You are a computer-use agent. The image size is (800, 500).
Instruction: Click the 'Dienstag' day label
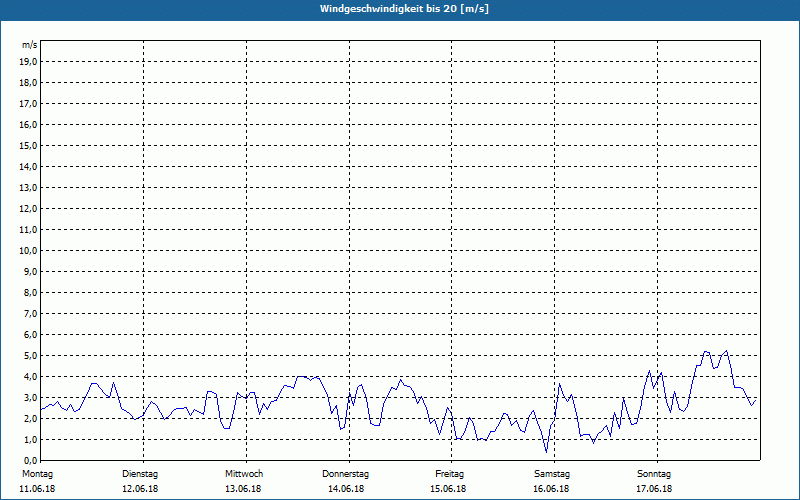point(140,474)
